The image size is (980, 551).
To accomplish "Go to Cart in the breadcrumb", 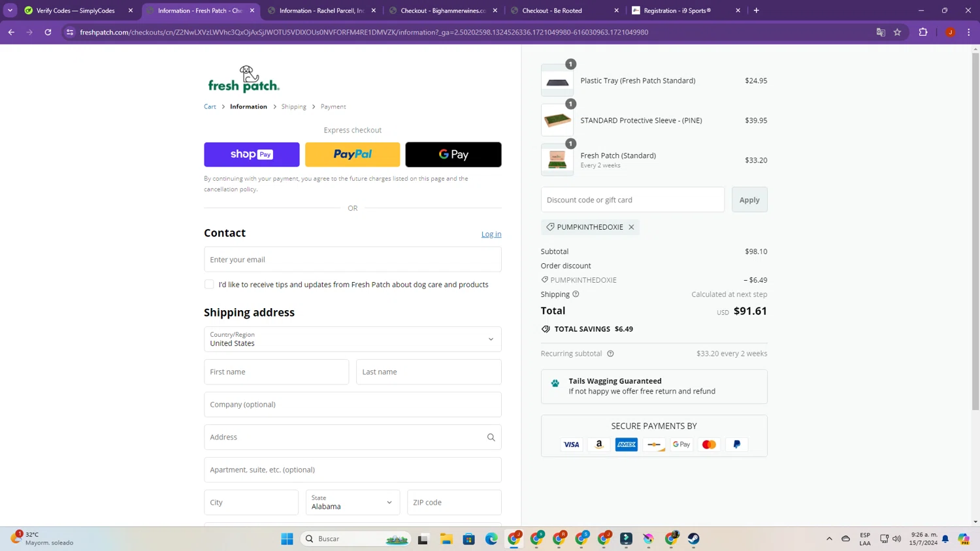I will click(210, 106).
